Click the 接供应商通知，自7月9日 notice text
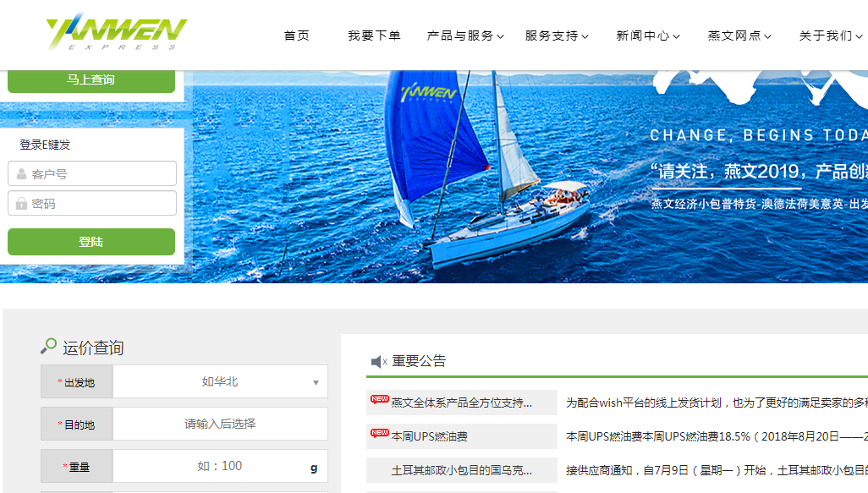 (x=717, y=470)
